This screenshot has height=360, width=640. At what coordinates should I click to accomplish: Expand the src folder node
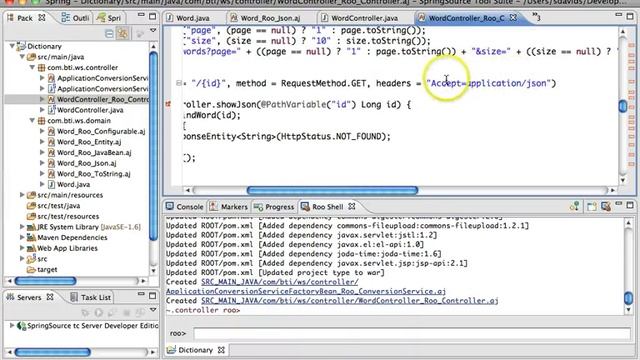22,259
